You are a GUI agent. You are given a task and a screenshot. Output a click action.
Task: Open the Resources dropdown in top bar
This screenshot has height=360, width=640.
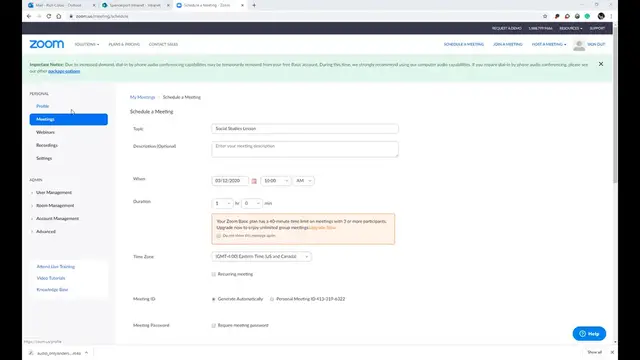pos(571,29)
